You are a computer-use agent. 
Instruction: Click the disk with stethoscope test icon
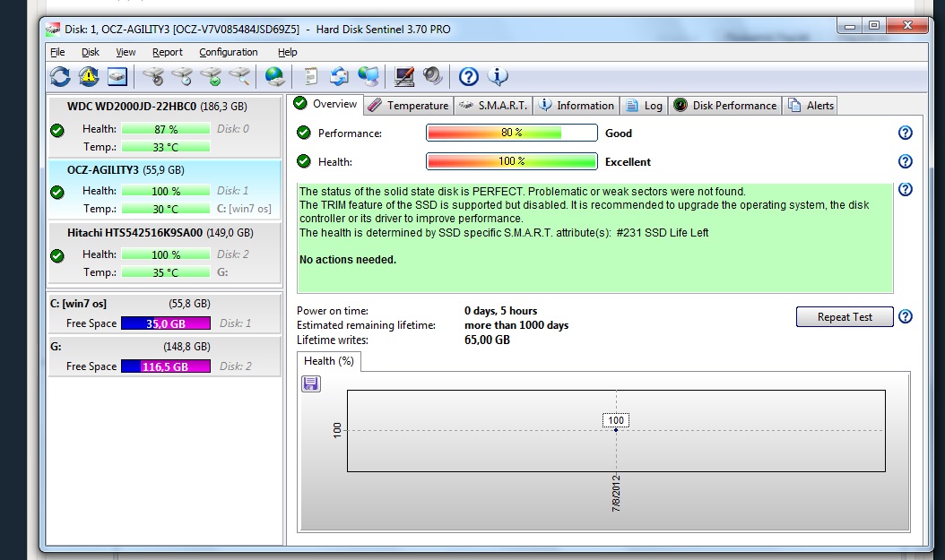tap(153, 76)
